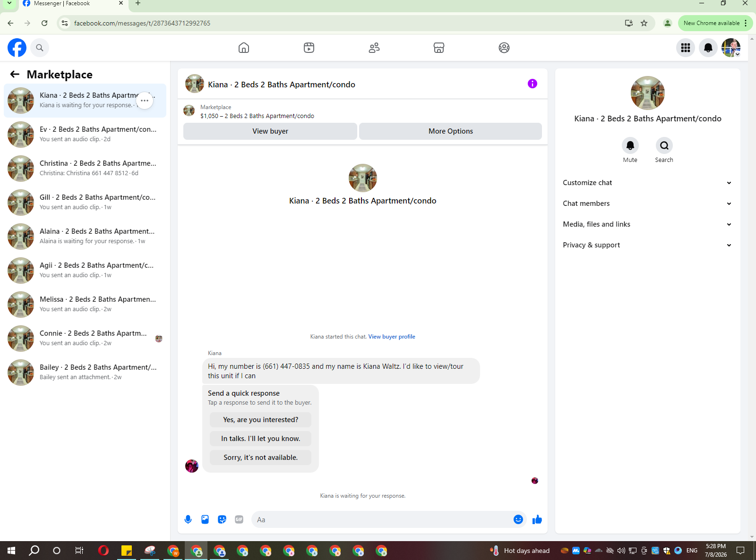The height and width of the screenshot is (560, 756).
Task: Open the GIF picker icon
Action: pyautogui.click(x=239, y=519)
